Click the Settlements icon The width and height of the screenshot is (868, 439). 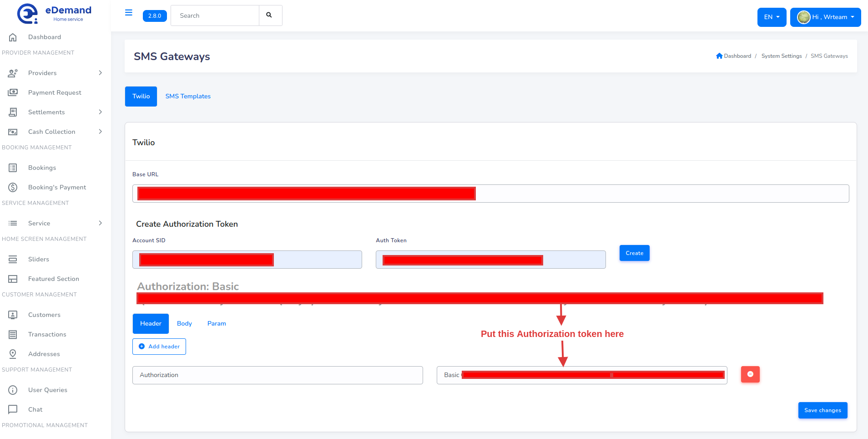coord(13,112)
